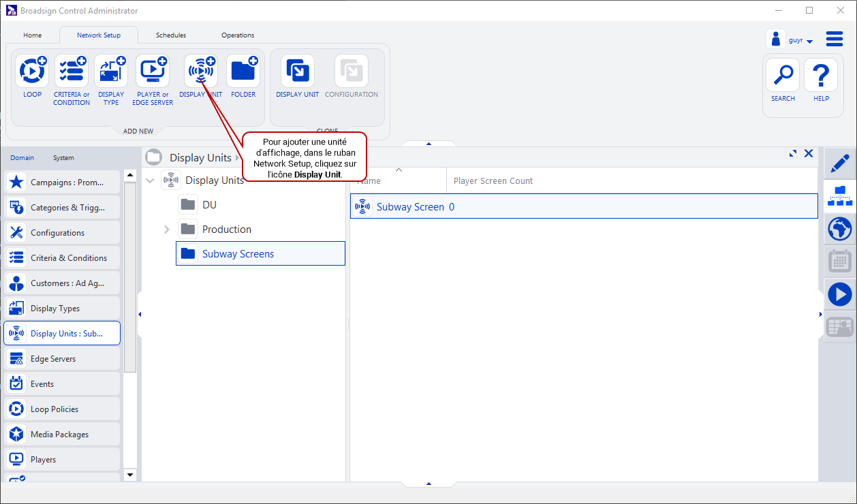The width and height of the screenshot is (857, 504).
Task: Collapse the Display Units tree root
Action: (x=151, y=180)
